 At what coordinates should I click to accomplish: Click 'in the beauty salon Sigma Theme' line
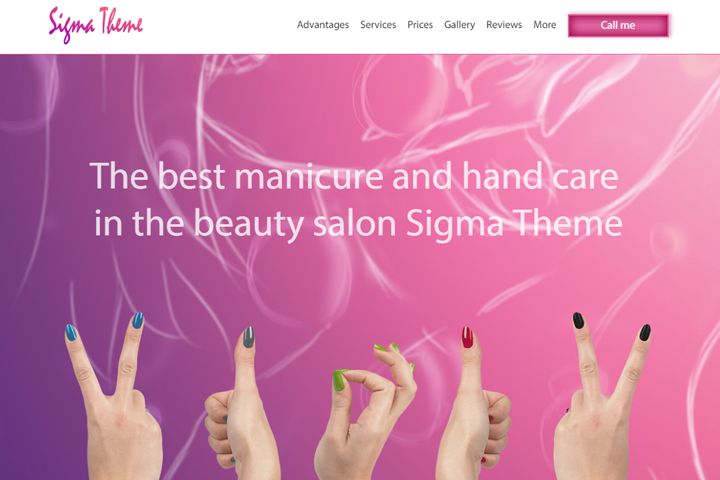point(358,222)
